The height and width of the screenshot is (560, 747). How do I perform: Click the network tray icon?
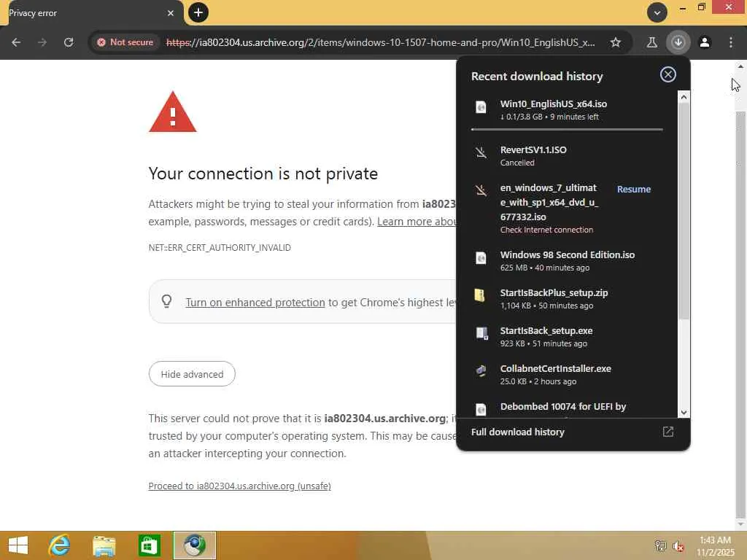[x=660, y=546]
